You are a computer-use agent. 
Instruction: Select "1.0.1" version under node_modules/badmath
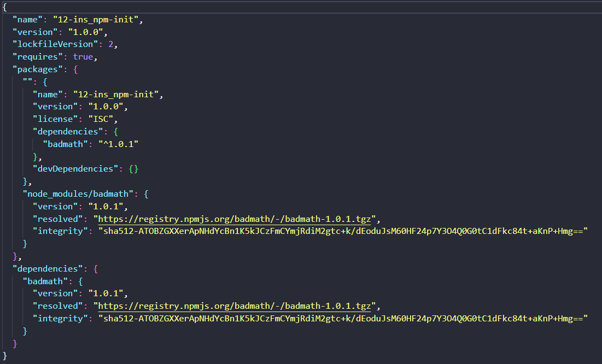pyautogui.click(x=106, y=206)
